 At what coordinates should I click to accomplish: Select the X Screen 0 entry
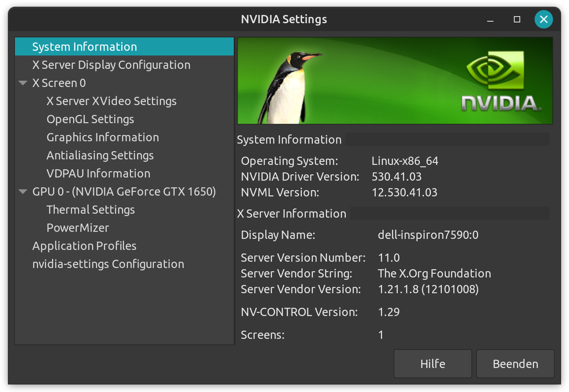[x=59, y=83]
